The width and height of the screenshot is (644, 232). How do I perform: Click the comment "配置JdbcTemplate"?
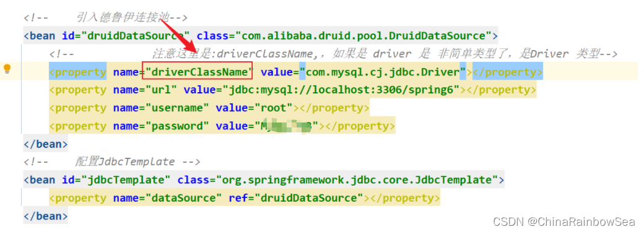[111, 162]
